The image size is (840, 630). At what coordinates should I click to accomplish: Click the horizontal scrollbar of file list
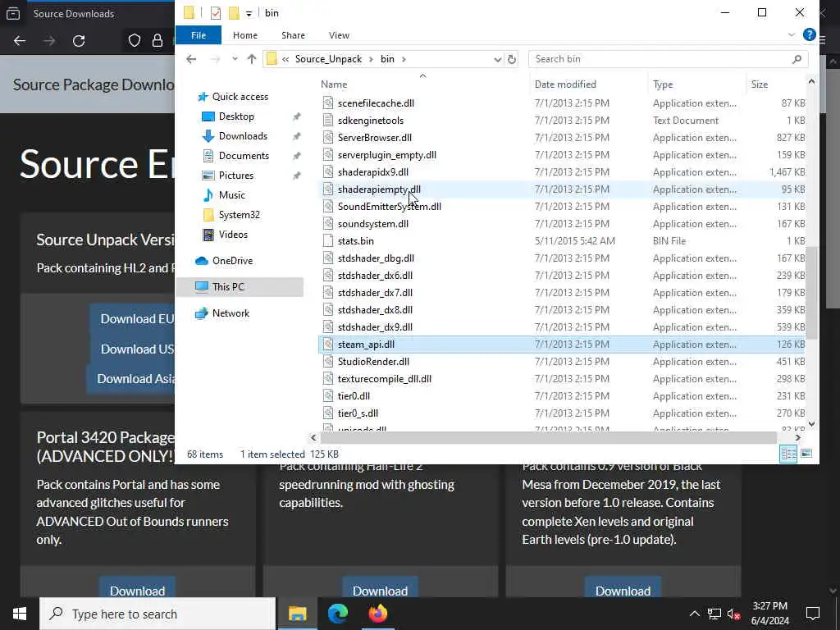(x=549, y=438)
